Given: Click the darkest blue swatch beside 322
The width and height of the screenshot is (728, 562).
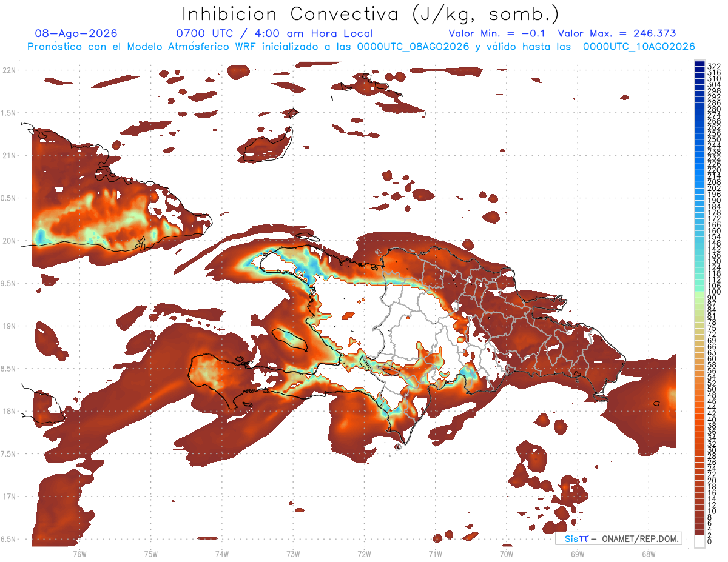Looking at the screenshot, I should pos(699,63).
